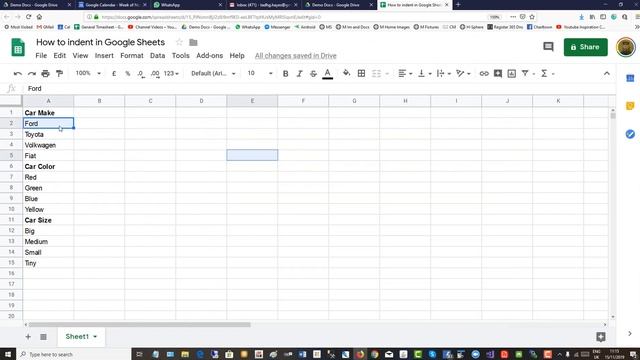Screen dimensions: 640x360
Task: Expand the side panel chevron at bottom right
Action: click(630, 333)
